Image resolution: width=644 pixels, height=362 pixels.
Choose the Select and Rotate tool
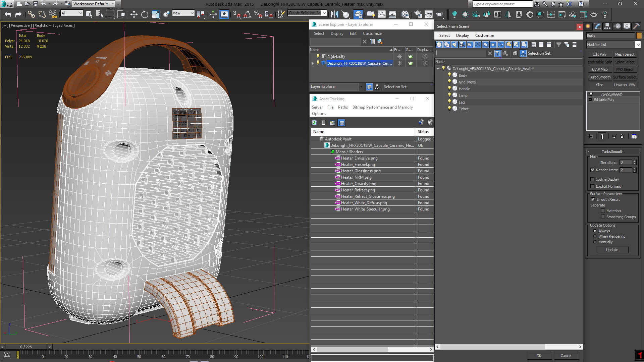point(145,14)
